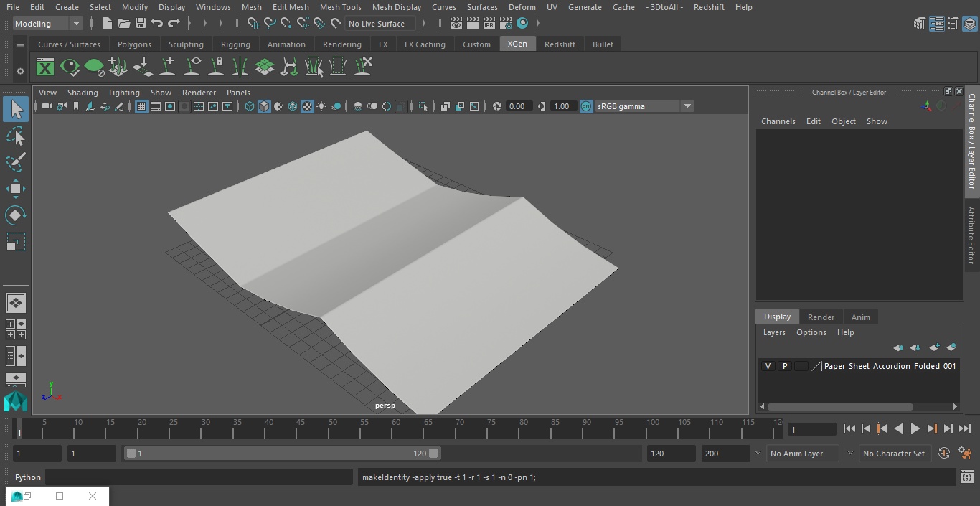Select the Move tool in toolbox
Image resolution: width=980 pixels, height=506 pixels.
pos(16,189)
